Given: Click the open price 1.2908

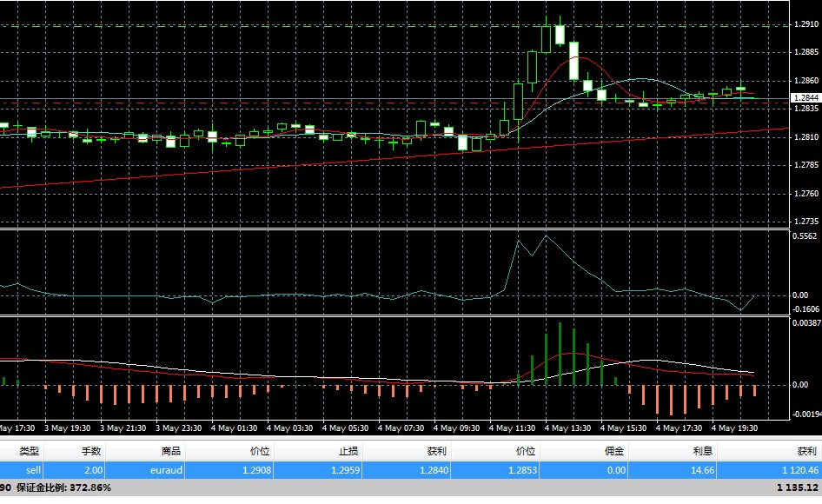Looking at the screenshot, I should (257, 470).
